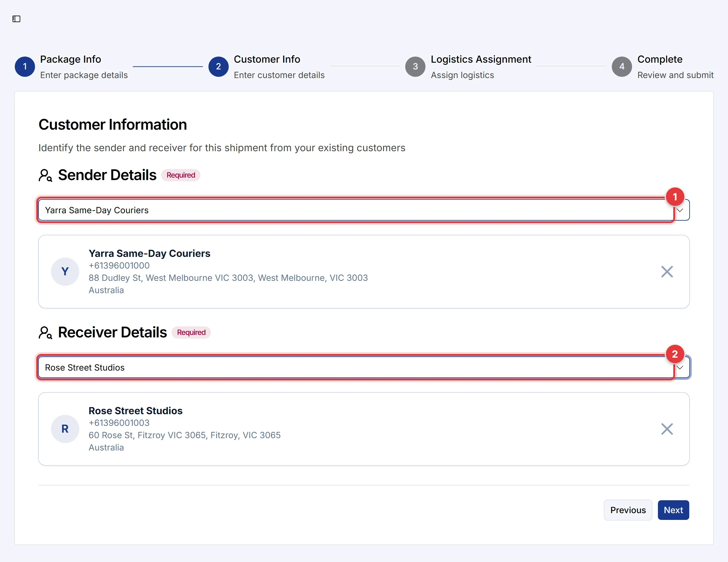Open the sender dropdown chevron
728x562 pixels.
[x=680, y=210]
